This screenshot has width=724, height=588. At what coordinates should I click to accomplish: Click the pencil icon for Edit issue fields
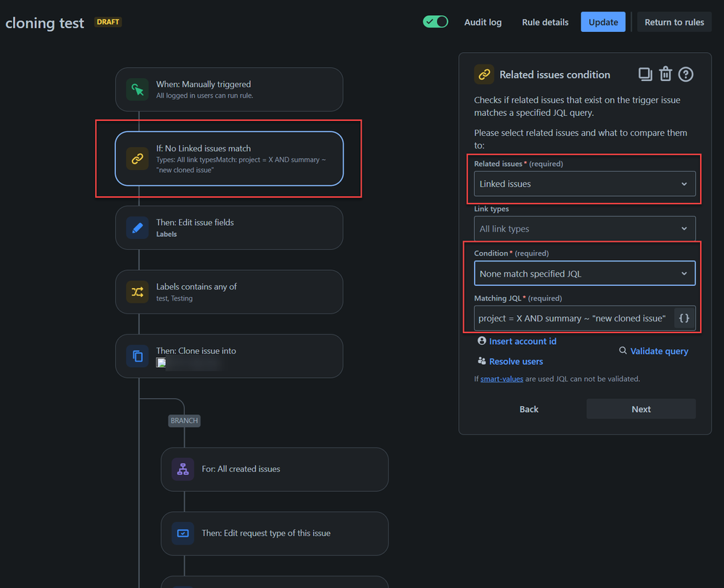coord(137,228)
